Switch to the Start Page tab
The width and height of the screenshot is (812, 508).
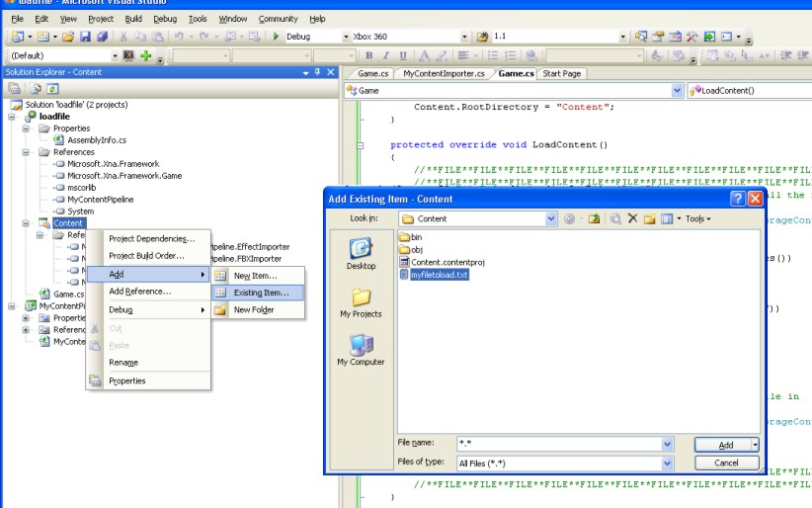pos(561,73)
